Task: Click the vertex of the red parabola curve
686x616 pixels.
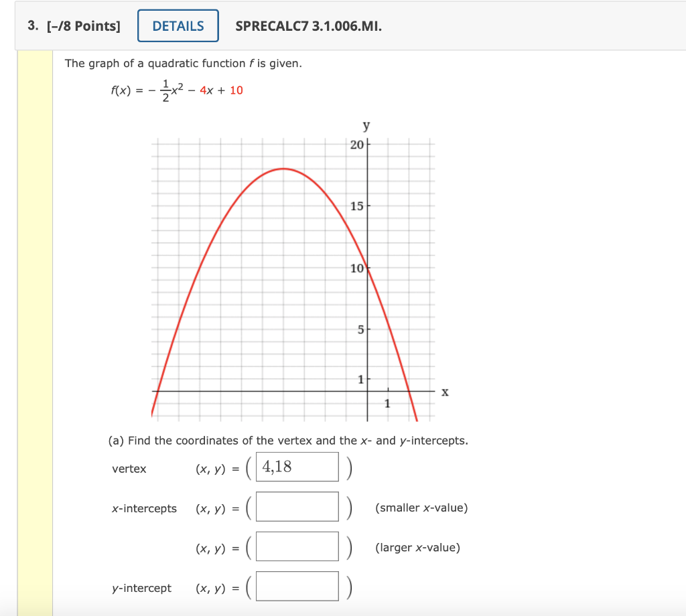Action: pos(283,169)
